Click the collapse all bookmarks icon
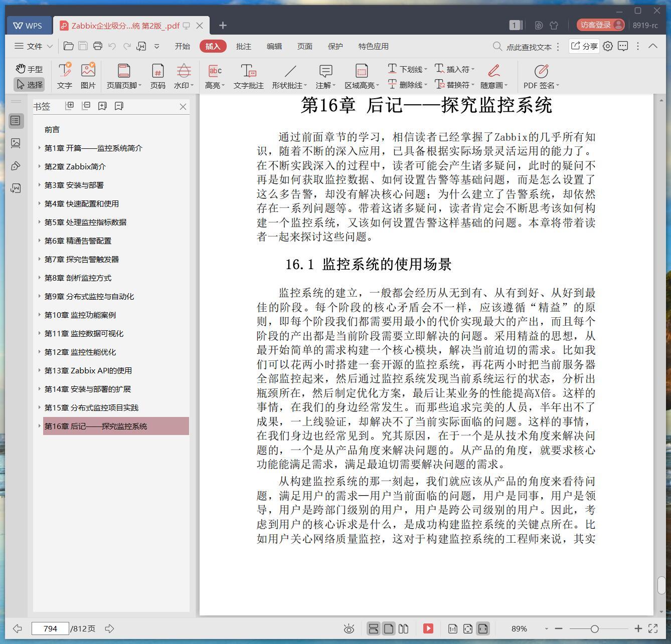This screenshot has height=644, width=671. tap(86, 106)
